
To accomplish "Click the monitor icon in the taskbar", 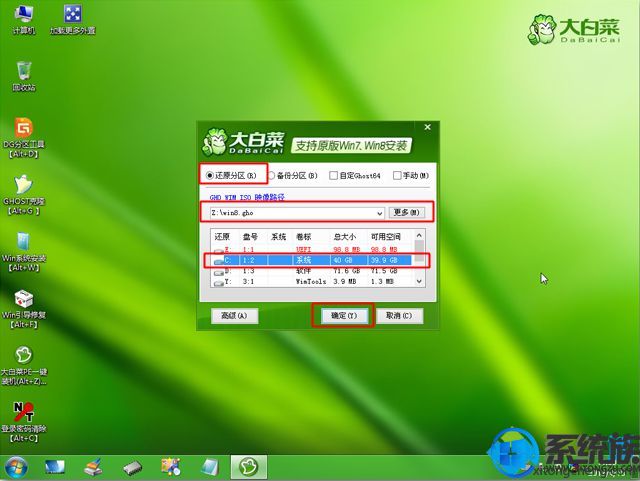I will pos(55,468).
